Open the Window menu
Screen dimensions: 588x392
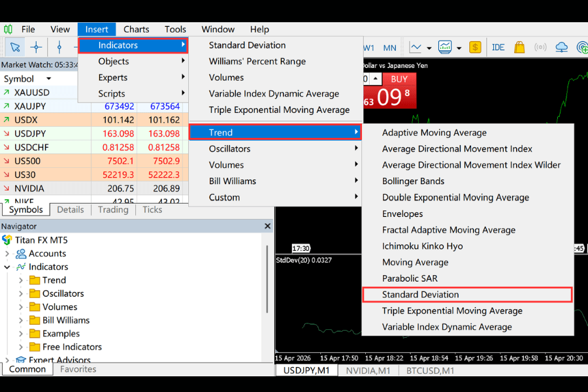tap(218, 29)
